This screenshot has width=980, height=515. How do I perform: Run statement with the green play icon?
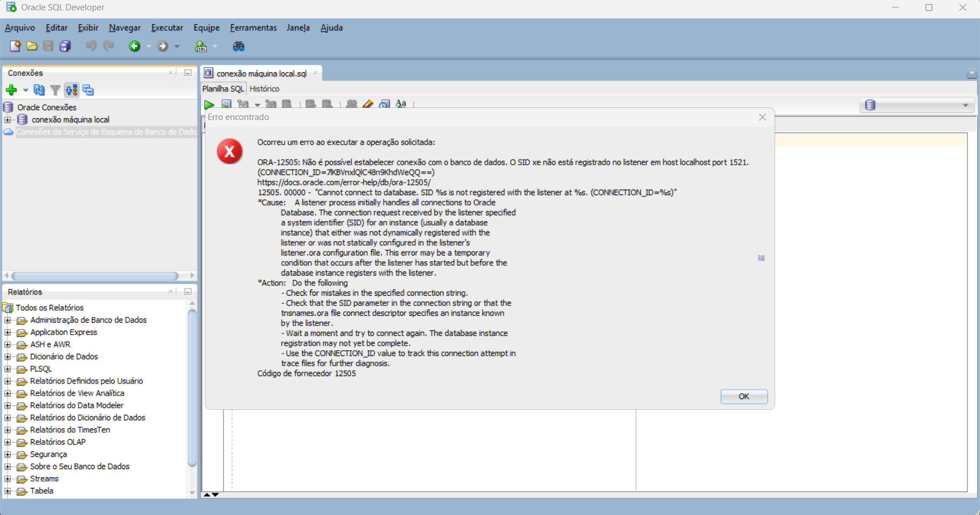point(209,104)
